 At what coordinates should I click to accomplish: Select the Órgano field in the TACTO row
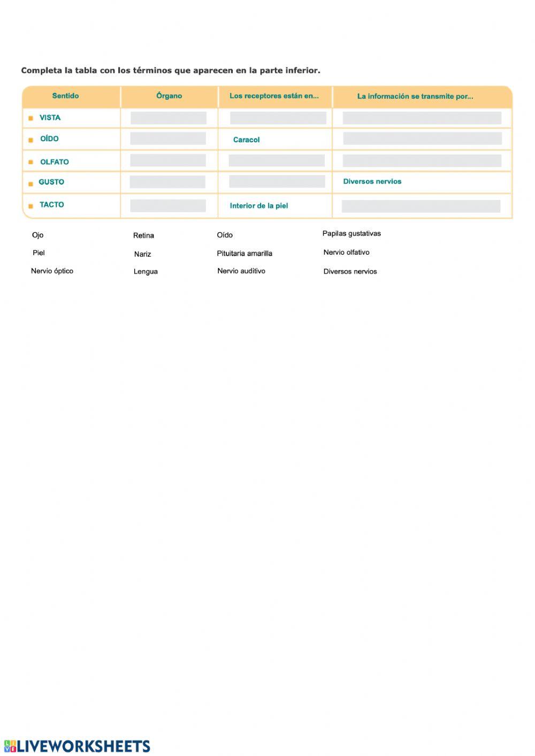coord(168,205)
